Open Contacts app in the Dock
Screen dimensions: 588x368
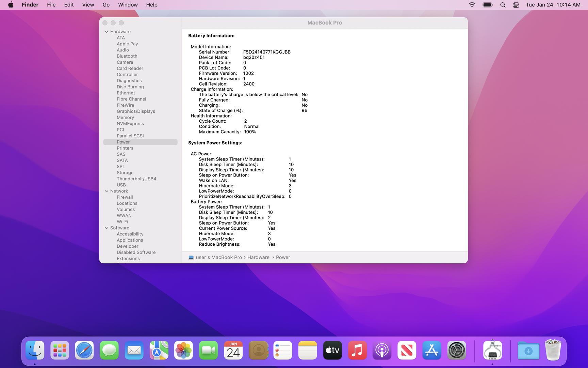pyautogui.click(x=258, y=350)
